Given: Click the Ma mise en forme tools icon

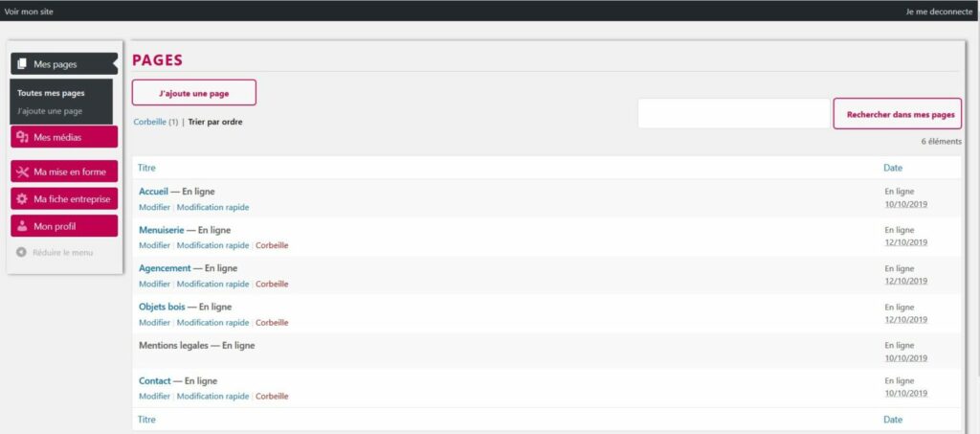Looking at the screenshot, I should 22,172.
